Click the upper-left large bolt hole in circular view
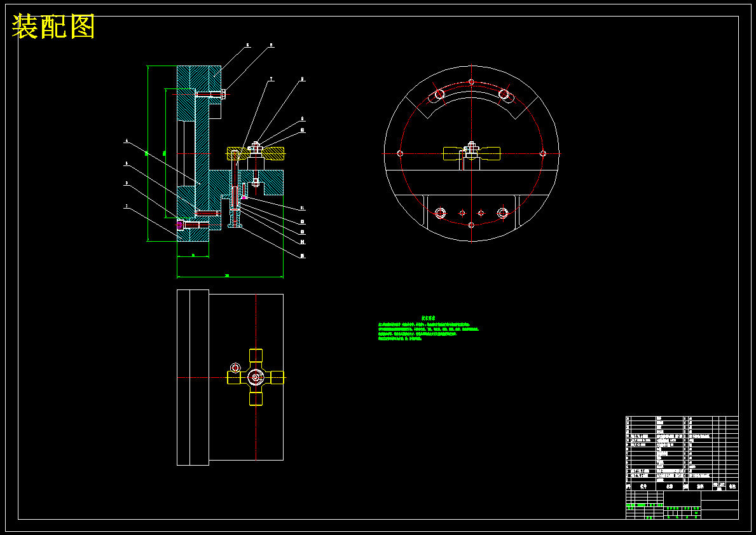The image size is (756, 535). pos(439,94)
